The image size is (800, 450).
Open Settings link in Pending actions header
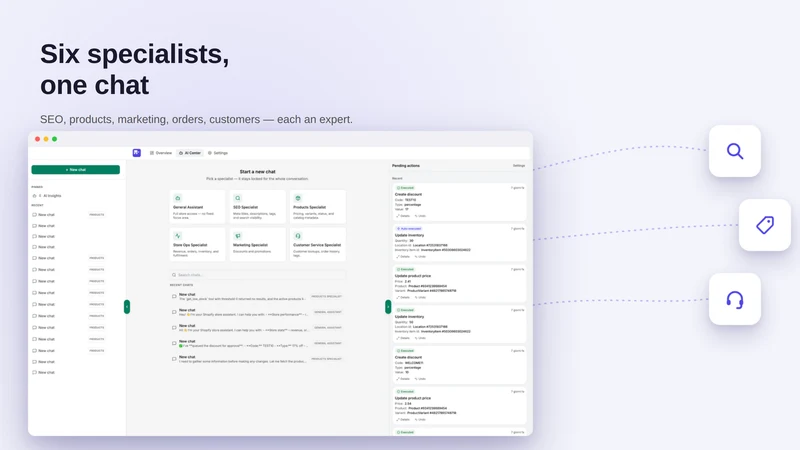click(x=518, y=166)
